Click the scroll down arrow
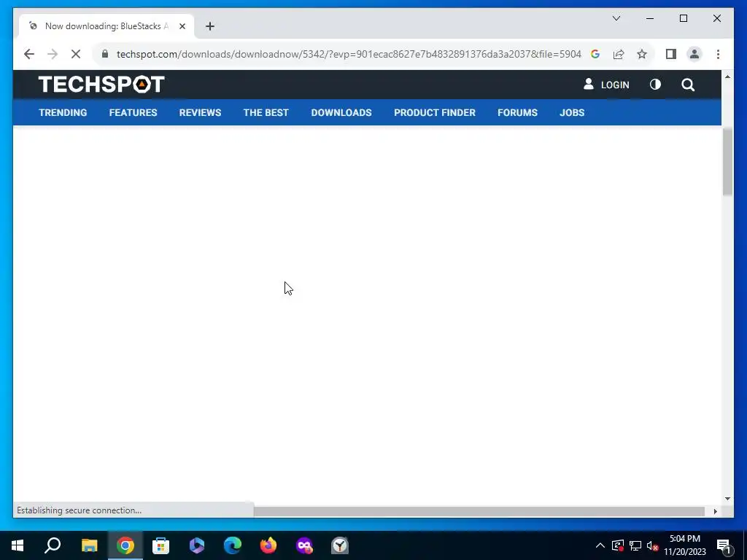Screen dimensions: 747x560 coord(727,499)
